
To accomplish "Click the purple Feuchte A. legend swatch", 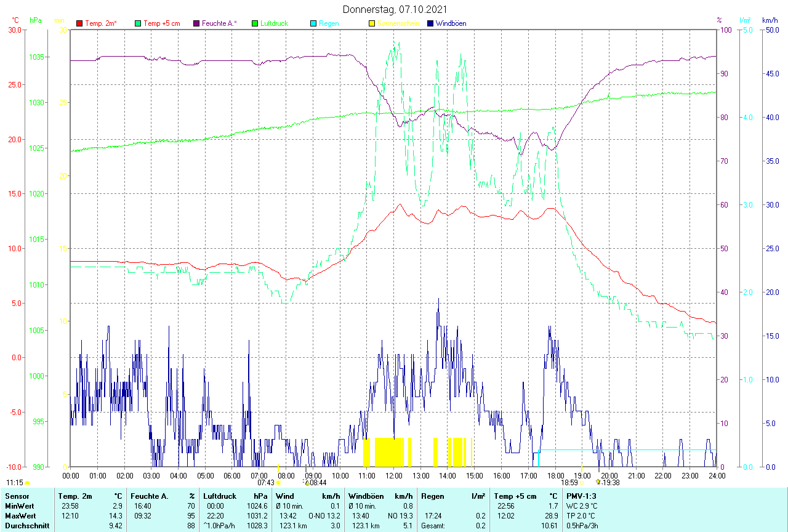I will pos(196,23).
